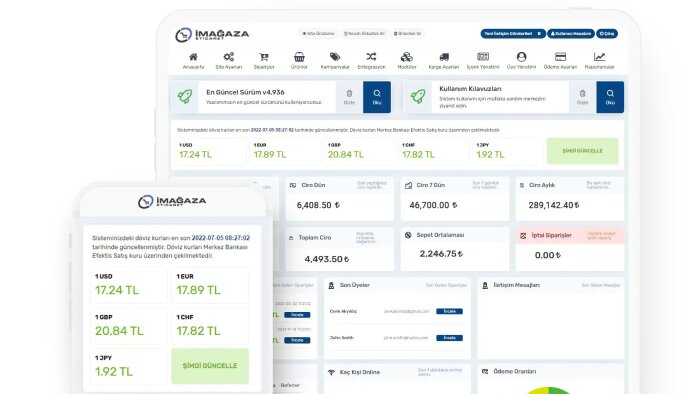
Task: Click the 4,493.50 Toplam Ciro value
Action: pyautogui.click(x=327, y=259)
